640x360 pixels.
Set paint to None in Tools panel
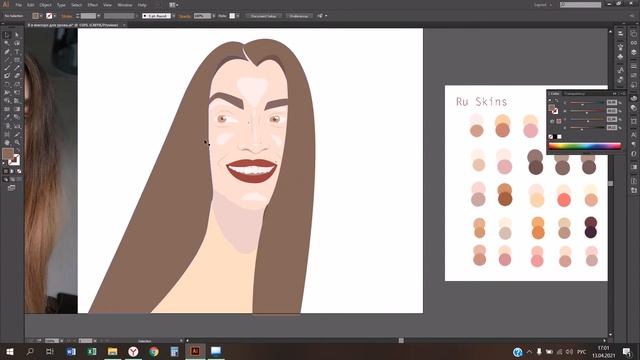[x=18, y=171]
